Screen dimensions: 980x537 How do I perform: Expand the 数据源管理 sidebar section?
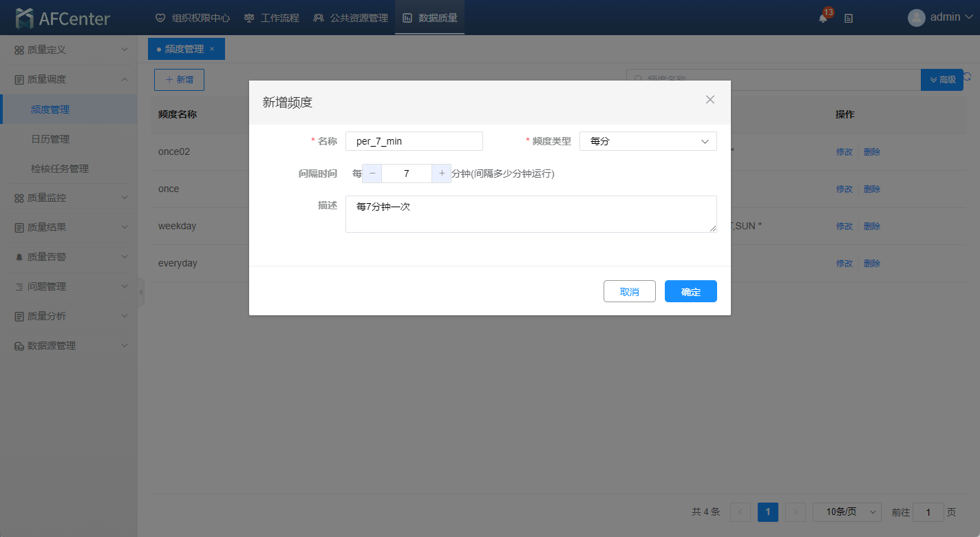coord(69,346)
